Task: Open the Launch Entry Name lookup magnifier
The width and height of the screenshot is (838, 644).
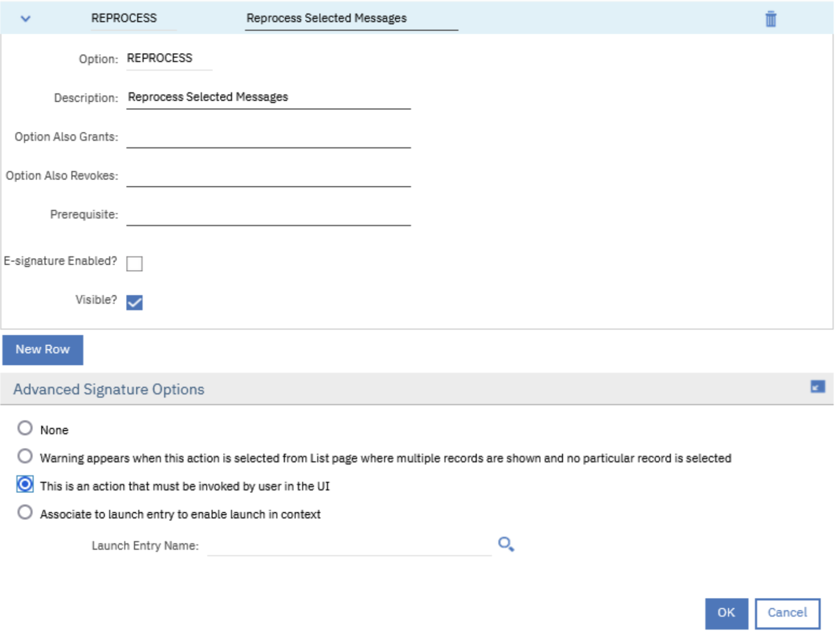Action: pos(505,544)
